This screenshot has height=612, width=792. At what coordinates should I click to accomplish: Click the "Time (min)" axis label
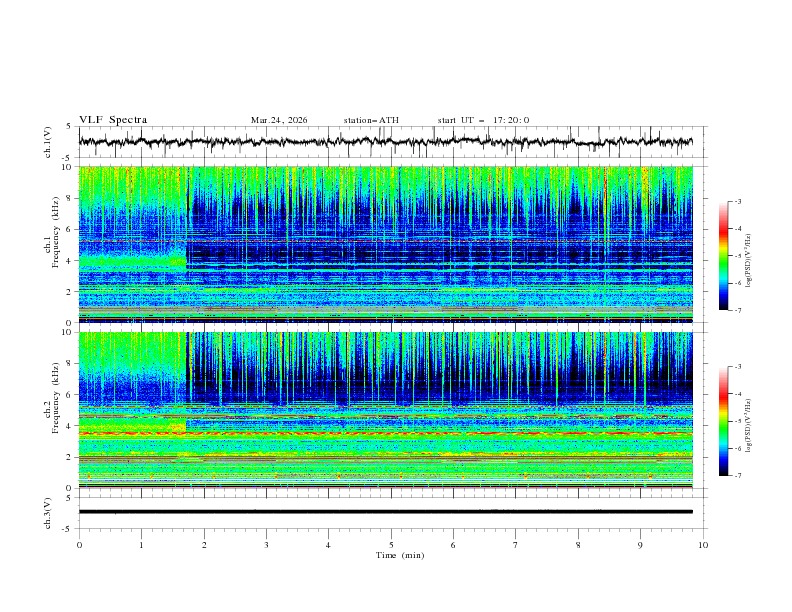coord(400,555)
